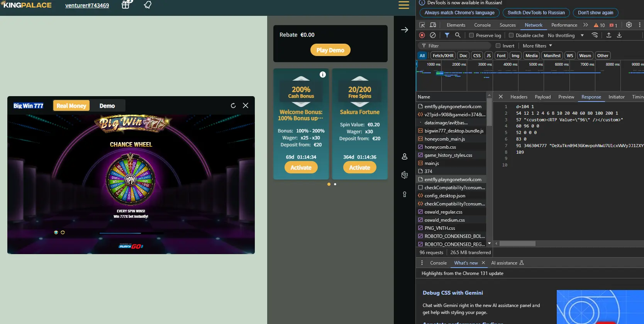The image size is (644, 324).
Task: Toggle the network filter funnel icon
Action: tap(447, 35)
